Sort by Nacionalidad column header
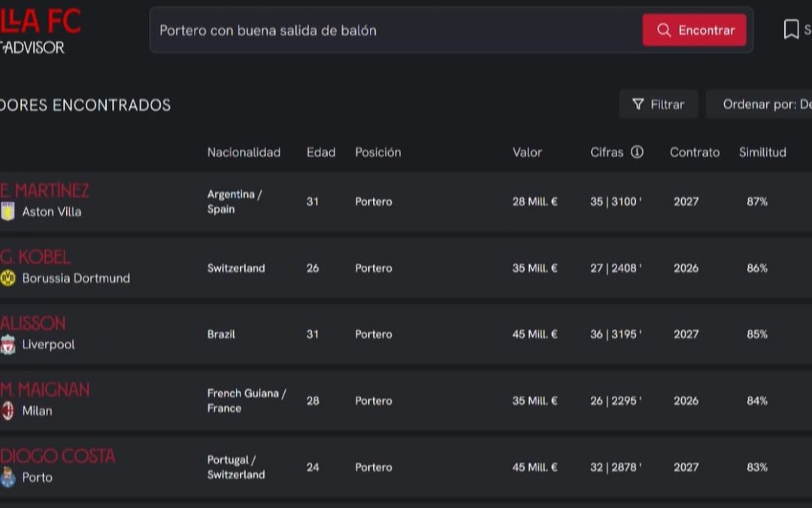This screenshot has height=508, width=812. coord(244,152)
